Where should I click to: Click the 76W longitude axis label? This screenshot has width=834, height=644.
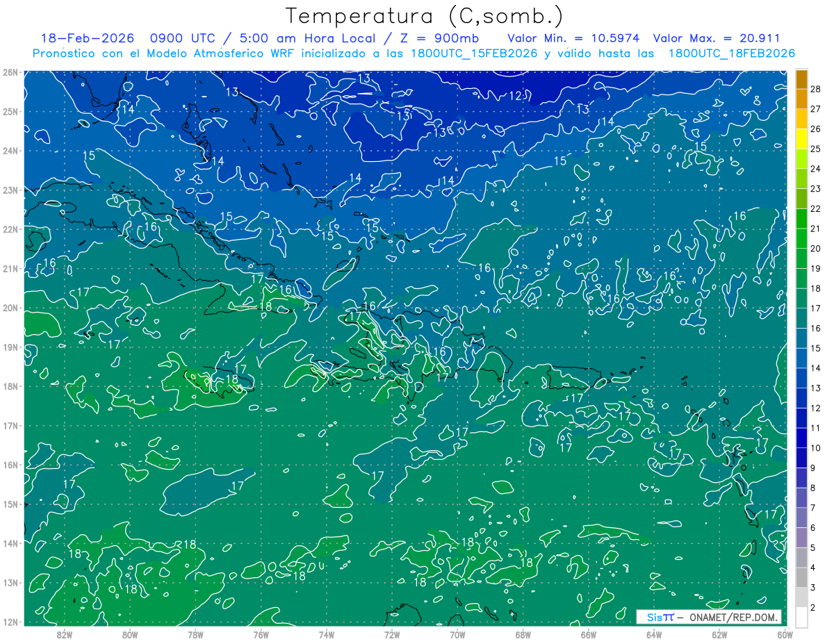[x=261, y=634]
